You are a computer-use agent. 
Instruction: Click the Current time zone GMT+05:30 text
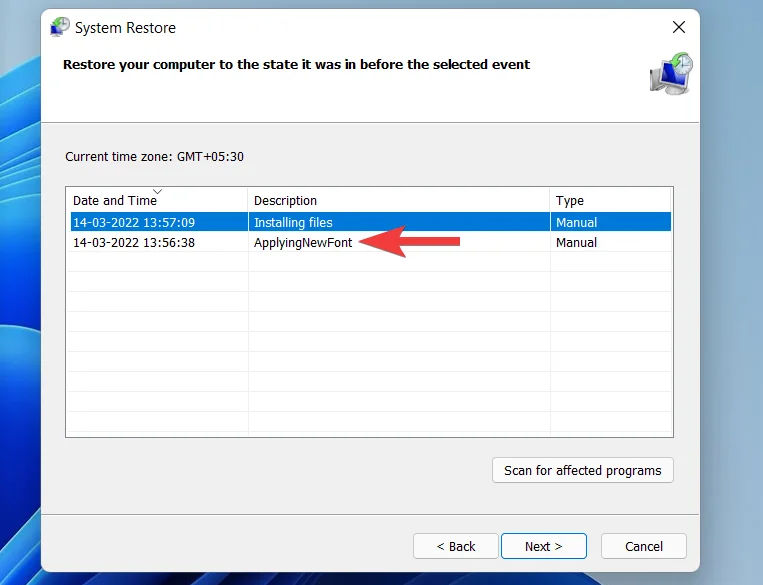[x=154, y=157]
